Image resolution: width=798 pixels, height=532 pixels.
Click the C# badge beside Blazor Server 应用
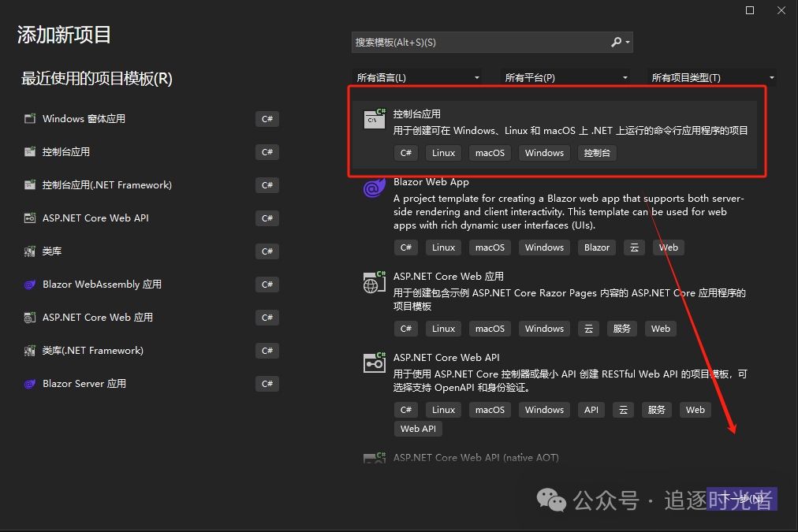tap(267, 384)
